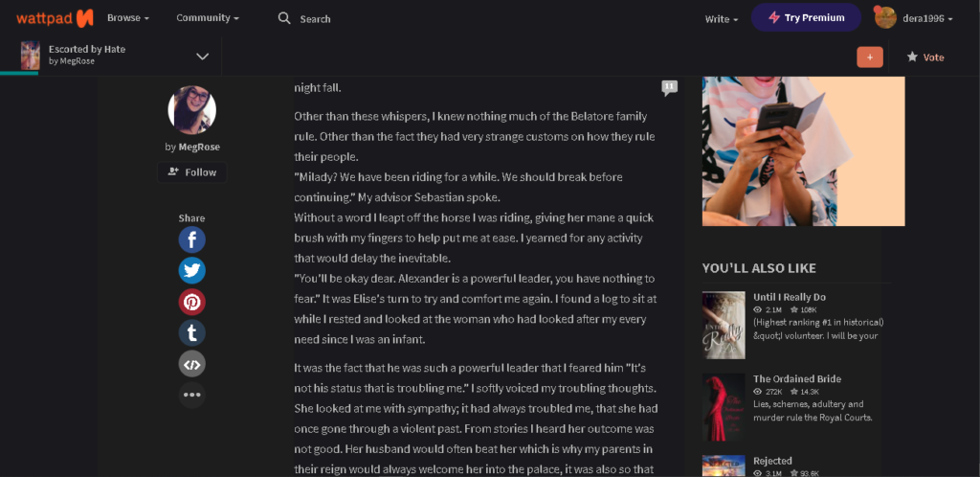
Task: Share story on Twitter
Action: click(191, 271)
